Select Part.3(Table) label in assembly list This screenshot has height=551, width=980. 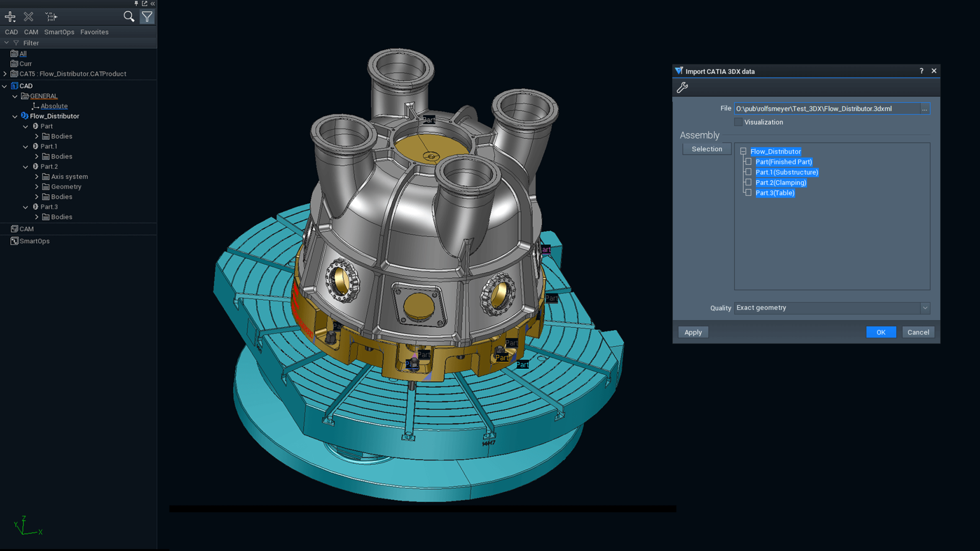775,193
